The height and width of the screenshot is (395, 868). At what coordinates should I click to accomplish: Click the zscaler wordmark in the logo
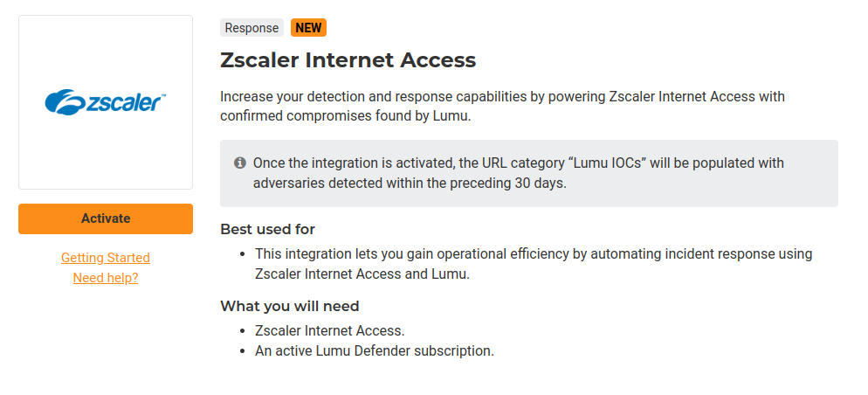coord(122,102)
